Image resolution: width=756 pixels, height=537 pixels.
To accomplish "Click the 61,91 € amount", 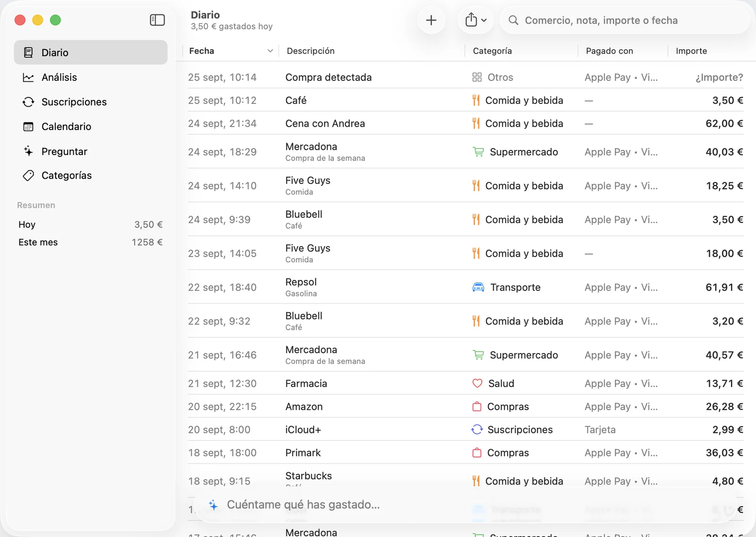I will tap(724, 287).
